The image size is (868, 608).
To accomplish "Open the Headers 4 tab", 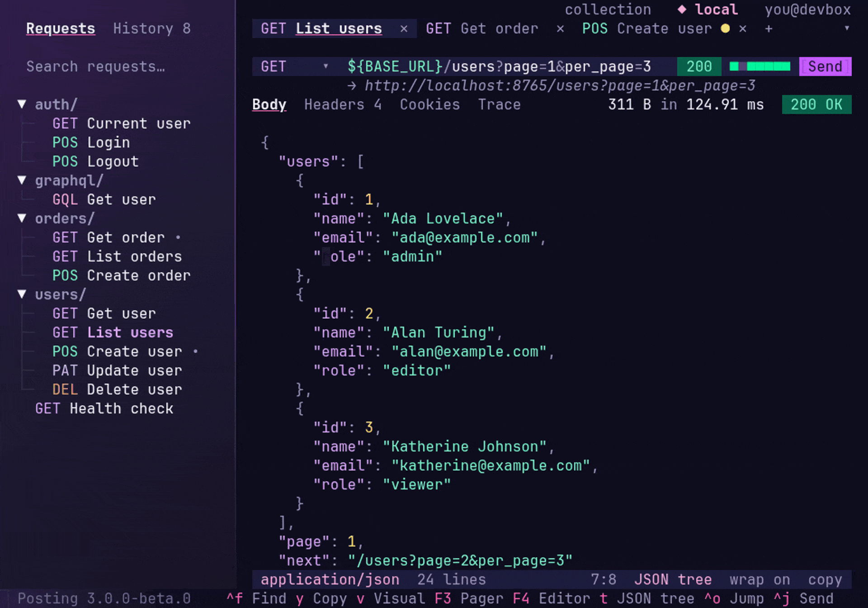I will point(343,104).
